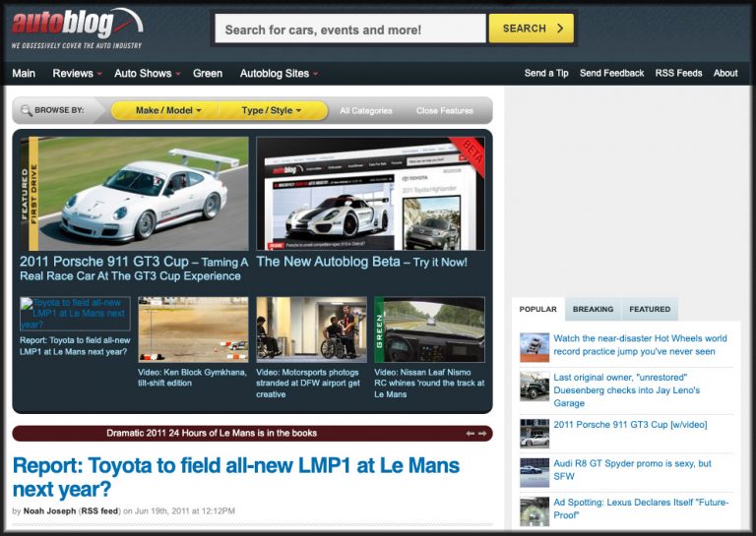Screen dimensions: 756x536
Task: Expand the Autoblog Sites menu
Action: pos(279,73)
